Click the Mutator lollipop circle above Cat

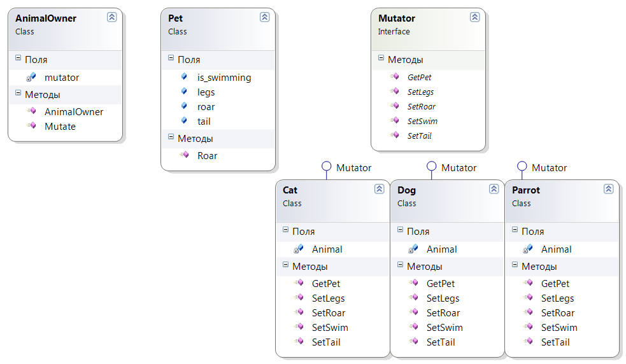click(x=327, y=165)
